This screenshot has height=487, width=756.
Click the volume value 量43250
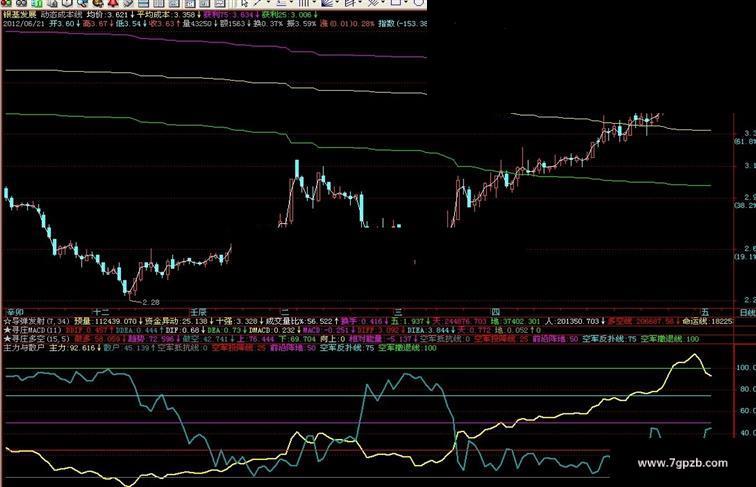pyautogui.click(x=197, y=23)
